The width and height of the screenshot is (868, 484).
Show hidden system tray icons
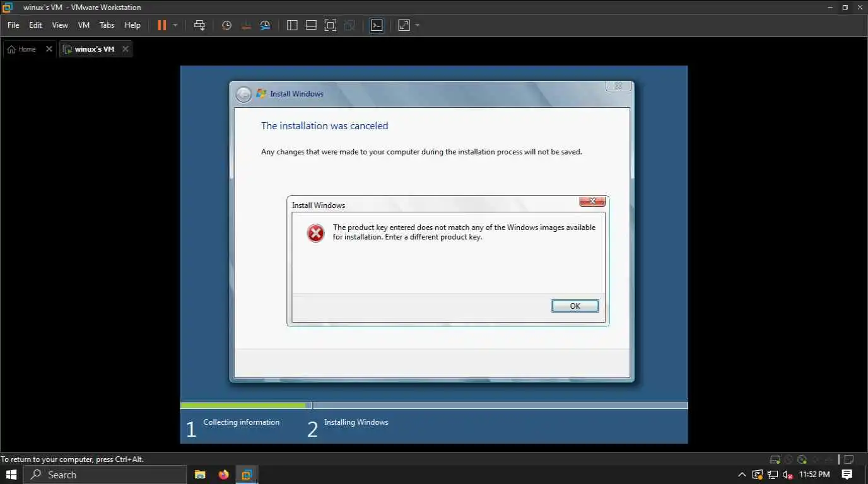[x=742, y=475]
